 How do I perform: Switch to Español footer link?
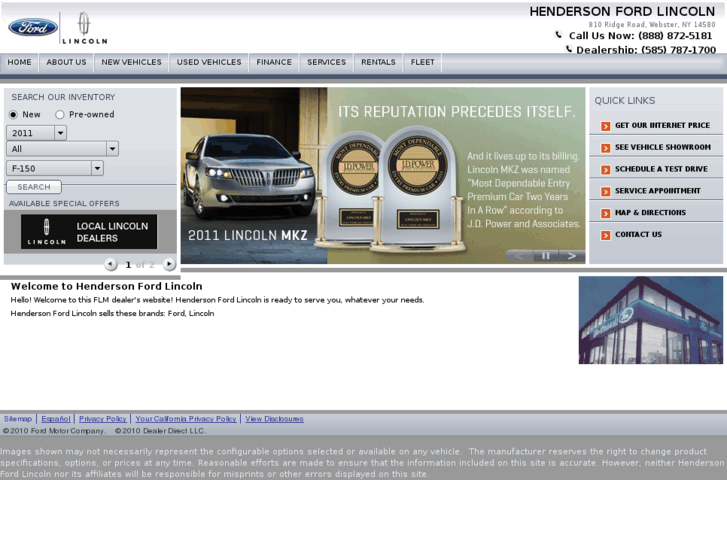click(x=56, y=419)
